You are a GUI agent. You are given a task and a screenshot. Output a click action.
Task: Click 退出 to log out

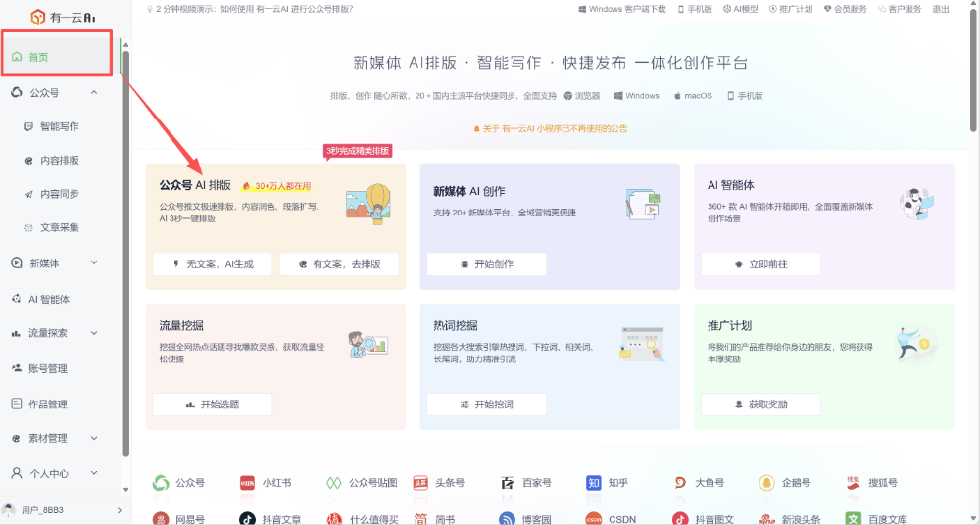(x=941, y=9)
